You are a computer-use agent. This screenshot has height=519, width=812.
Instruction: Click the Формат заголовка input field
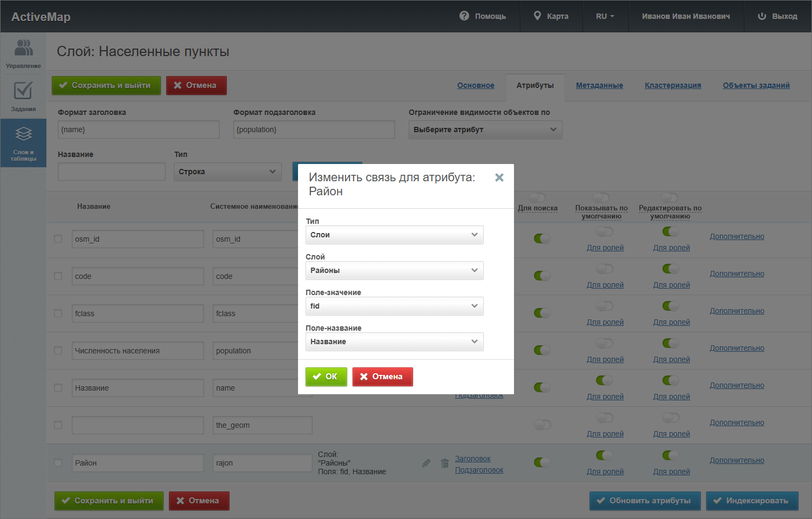click(138, 129)
